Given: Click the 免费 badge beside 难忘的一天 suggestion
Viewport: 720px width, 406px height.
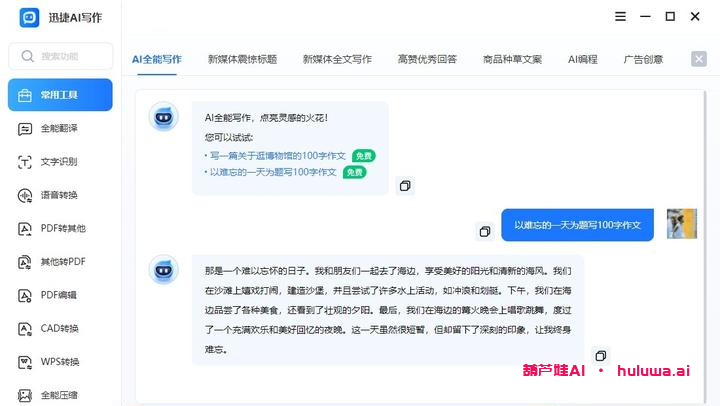Looking at the screenshot, I should 354,172.
